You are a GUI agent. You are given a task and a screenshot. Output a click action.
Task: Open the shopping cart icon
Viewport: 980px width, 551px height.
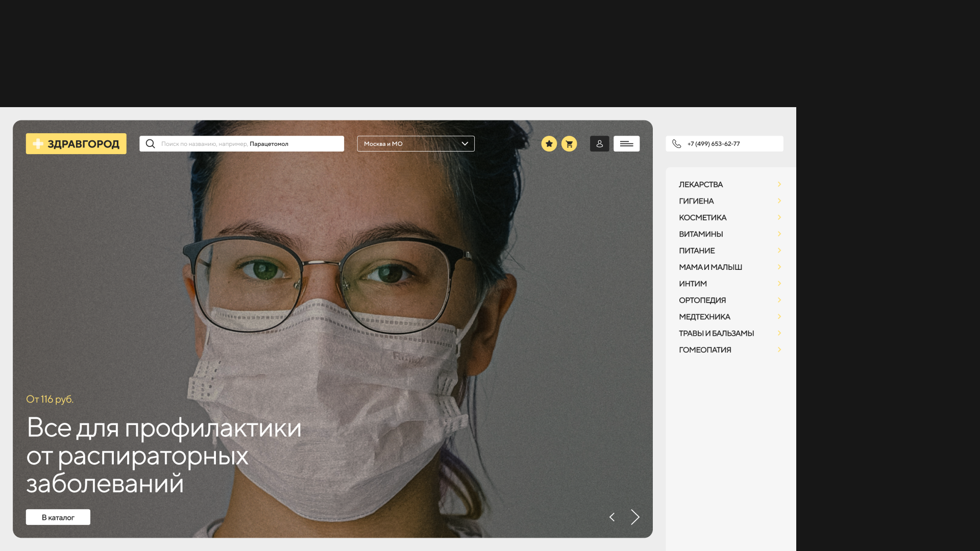569,144
